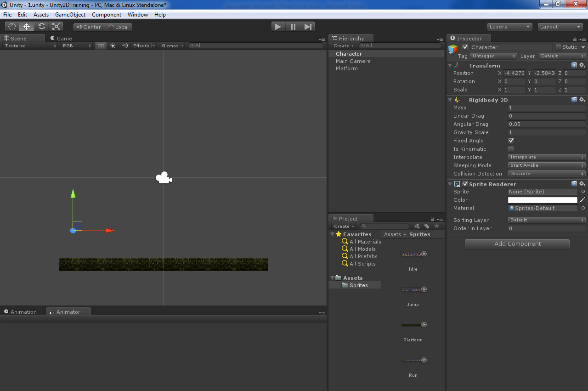The image size is (588, 391).
Task: Toggle pivot rotation Local button
Action: [118, 27]
